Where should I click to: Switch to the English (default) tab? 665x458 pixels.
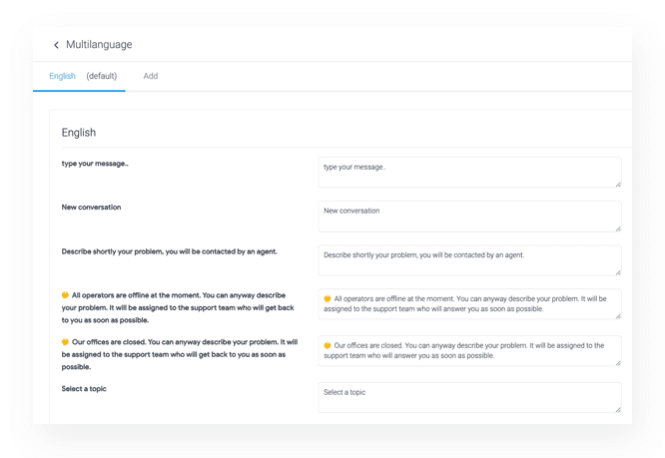pos(83,76)
